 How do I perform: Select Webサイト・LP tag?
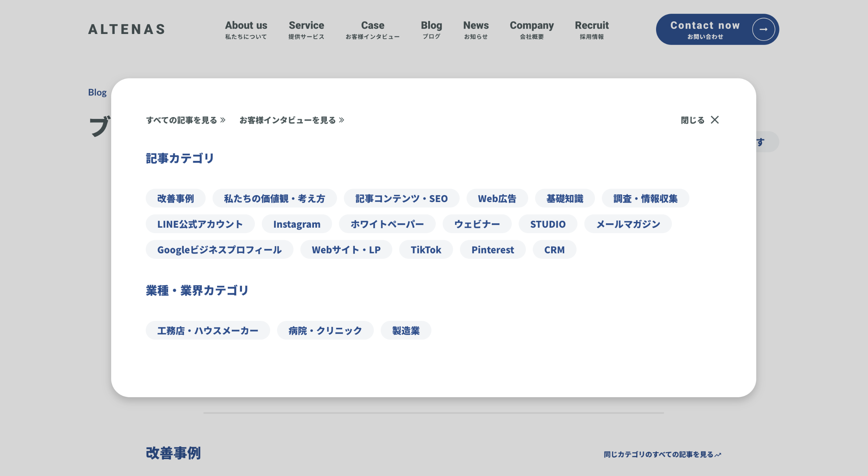(346, 249)
